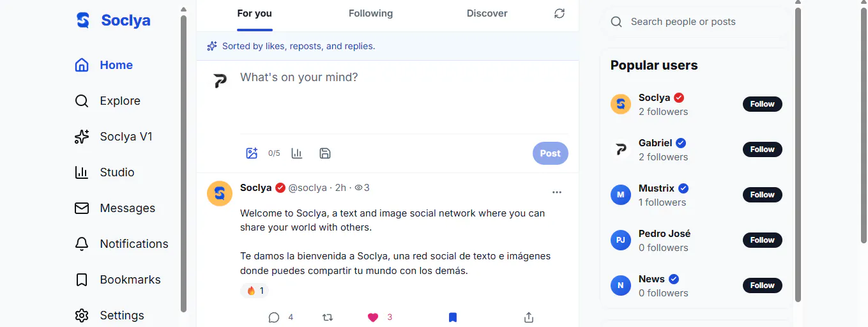Screen dimensions: 868x327
Task: Add an image to the post
Action: (252, 153)
